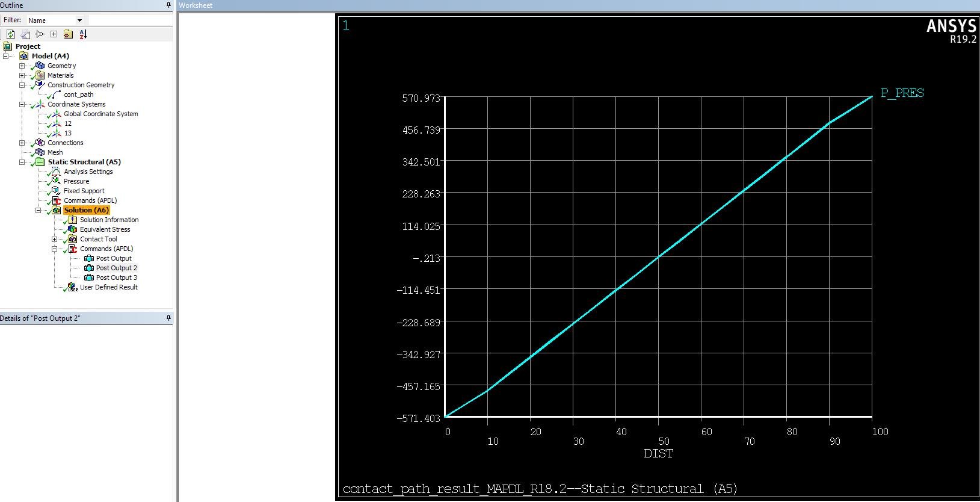Click the eraser Clear Filter icon
The height and width of the screenshot is (502, 980).
25,34
